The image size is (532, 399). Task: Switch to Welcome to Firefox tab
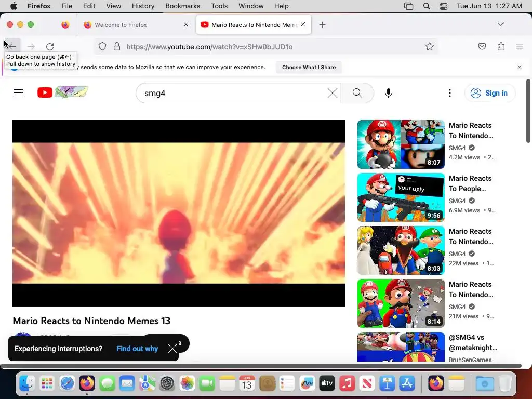(137, 25)
